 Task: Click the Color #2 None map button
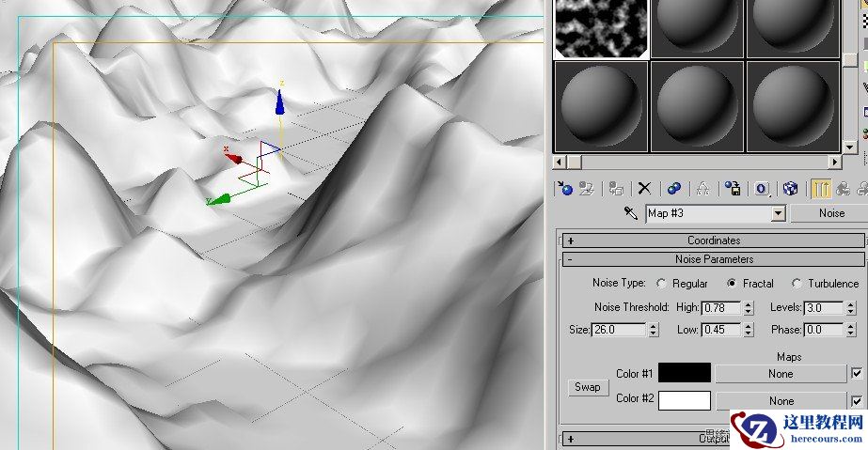point(781,401)
